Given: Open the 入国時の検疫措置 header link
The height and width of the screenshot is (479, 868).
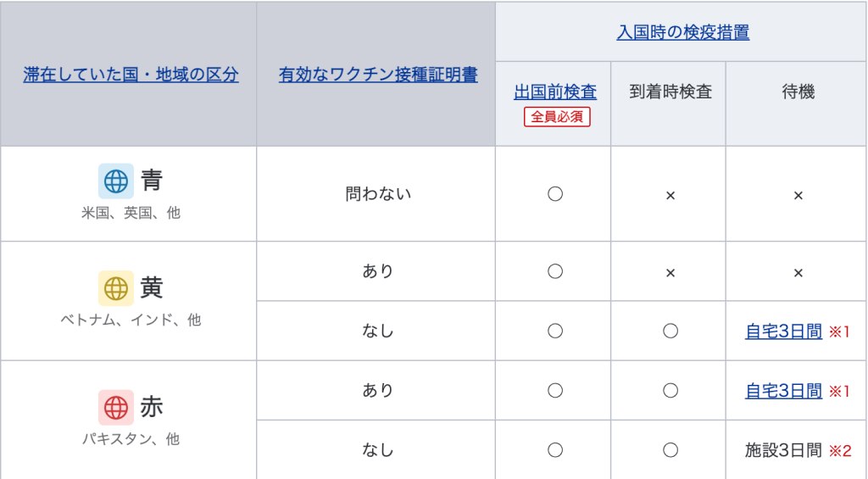Looking at the screenshot, I should tap(683, 32).
